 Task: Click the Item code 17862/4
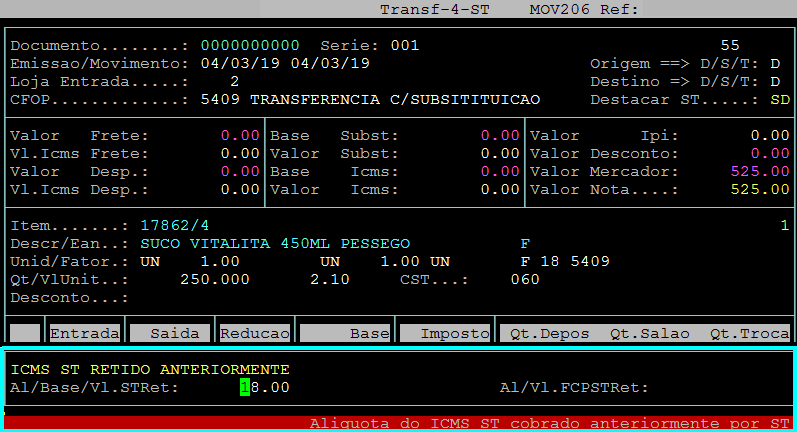(175, 225)
